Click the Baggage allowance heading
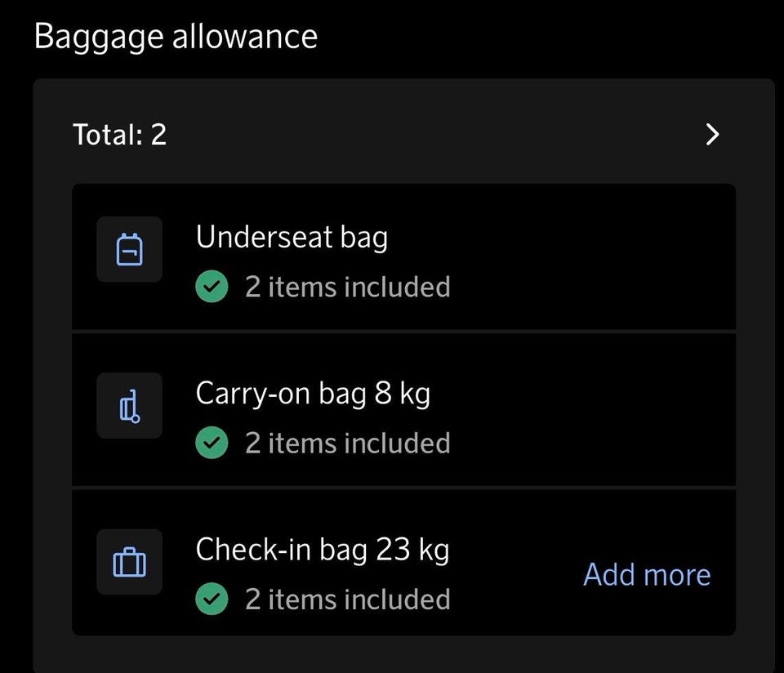 coord(176,37)
